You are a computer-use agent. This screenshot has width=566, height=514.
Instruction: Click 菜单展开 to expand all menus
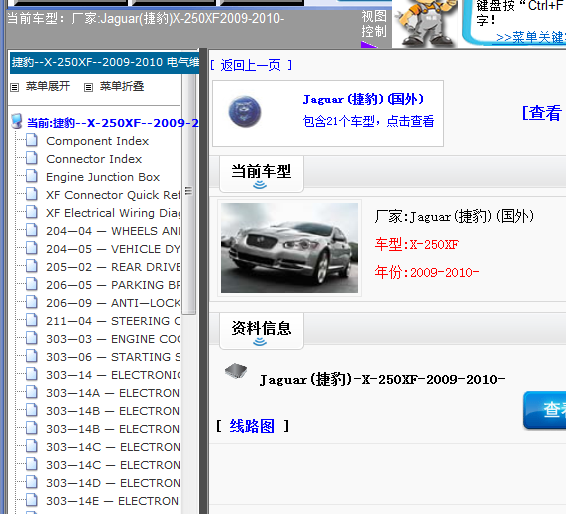tap(48, 86)
